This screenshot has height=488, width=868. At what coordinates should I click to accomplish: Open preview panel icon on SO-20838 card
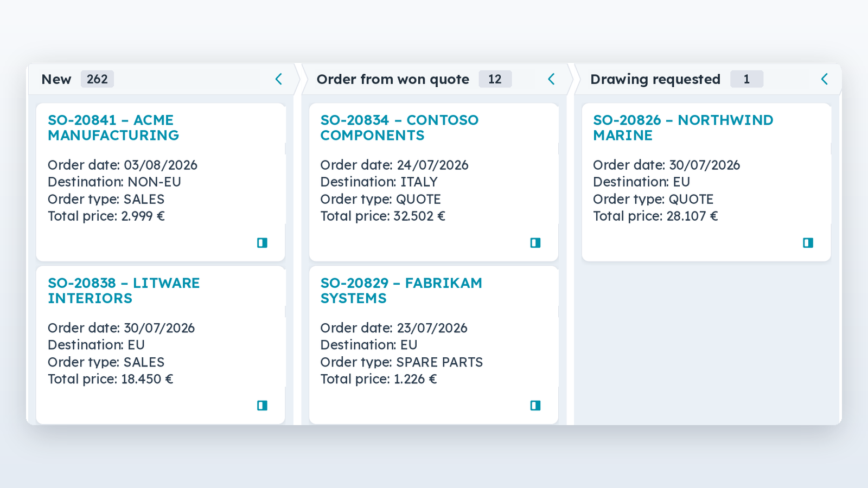(262, 405)
